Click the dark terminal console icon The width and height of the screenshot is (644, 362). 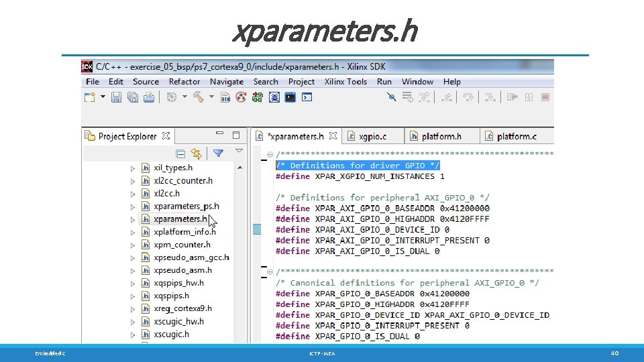pyautogui.click(x=290, y=97)
